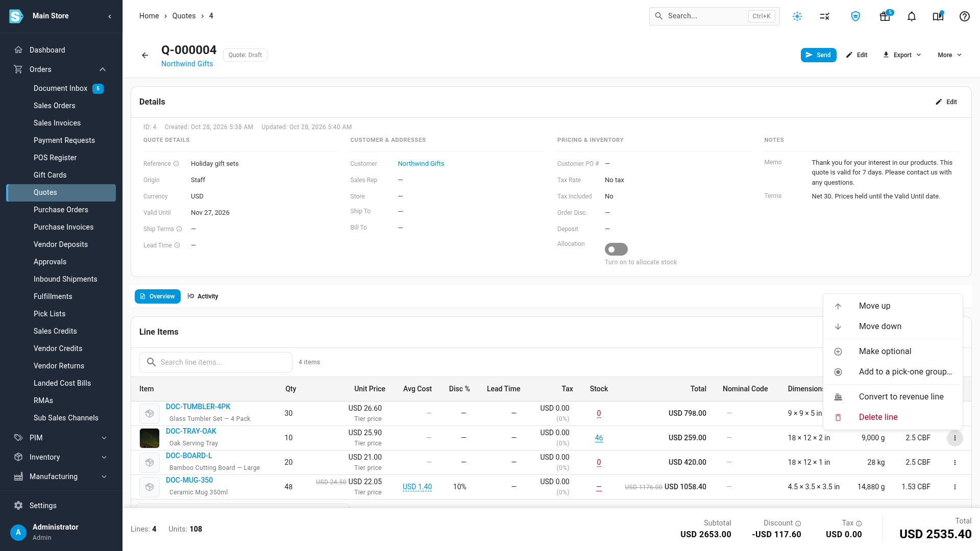This screenshot has width=980, height=551.
Task: Collapse the sidebar with the chevron
Action: coord(110,16)
